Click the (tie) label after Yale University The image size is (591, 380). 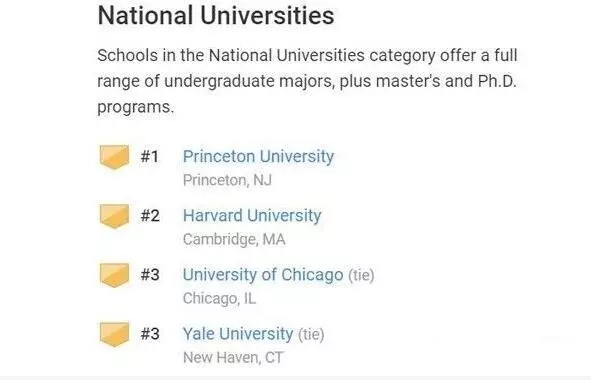311,334
